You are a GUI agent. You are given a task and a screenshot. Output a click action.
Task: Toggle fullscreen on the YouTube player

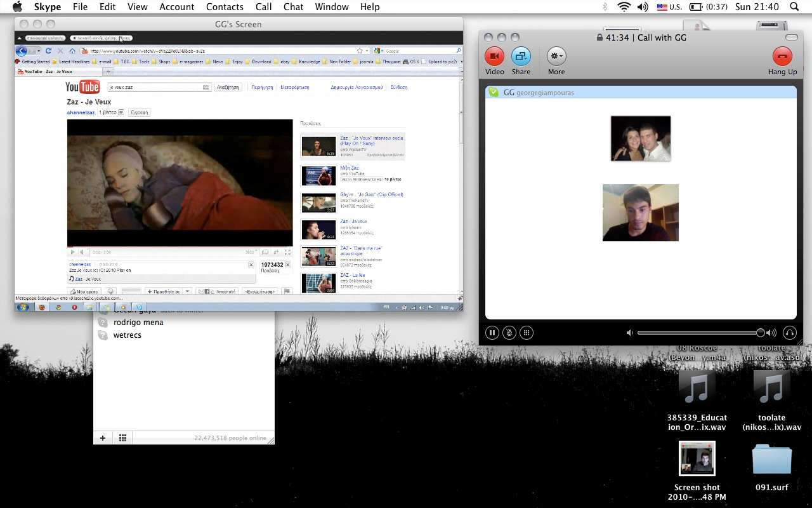pos(287,252)
